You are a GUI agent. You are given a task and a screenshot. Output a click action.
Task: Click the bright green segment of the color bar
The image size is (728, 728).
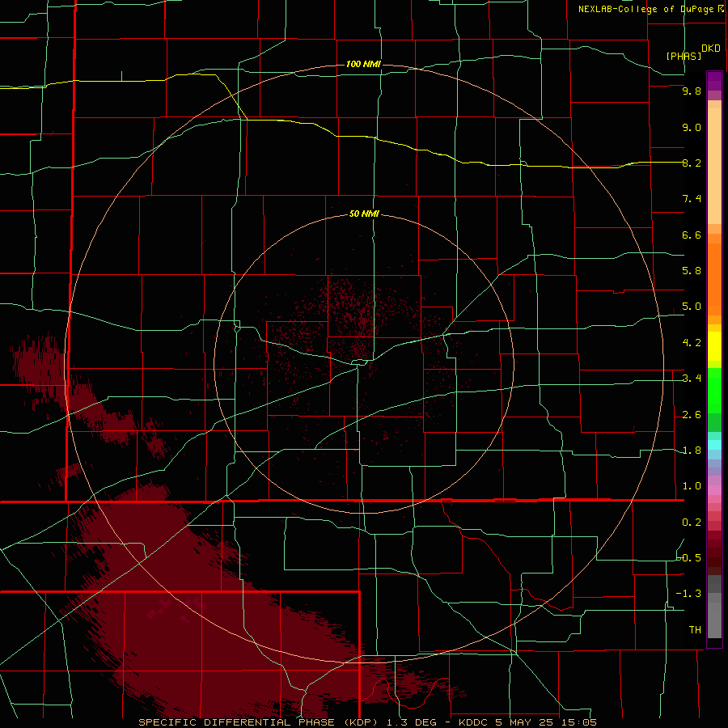[x=714, y=391]
